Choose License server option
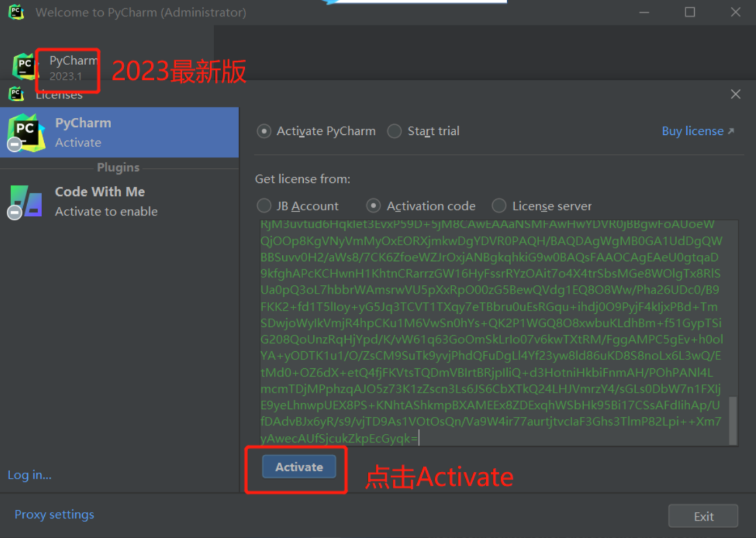 tap(499, 206)
